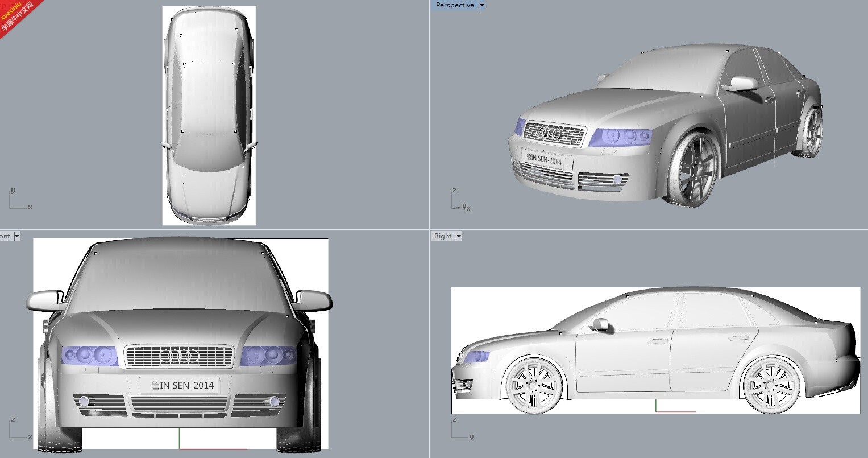
Task: Open the Perspective viewport dropdown arrow
Action: pos(481,5)
